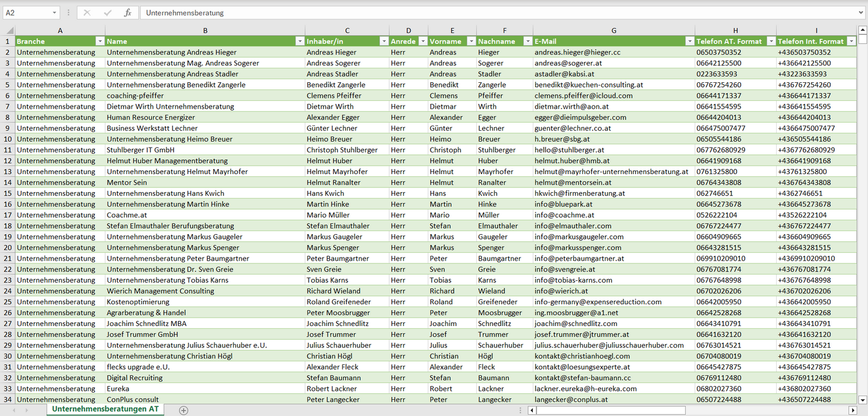Viewport: 868px width, 416px height.
Task: Click row header 17
Action: point(8,215)
